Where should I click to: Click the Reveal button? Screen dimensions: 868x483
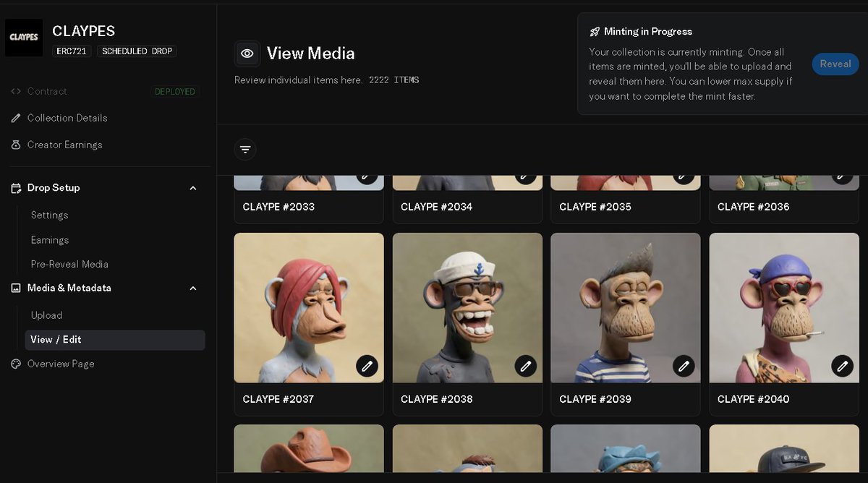tap(835, 64)
